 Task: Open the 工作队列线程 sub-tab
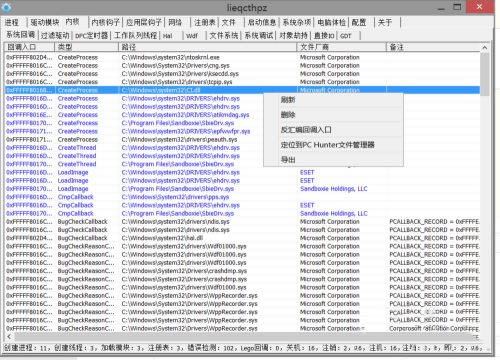[x=135, y=35]
